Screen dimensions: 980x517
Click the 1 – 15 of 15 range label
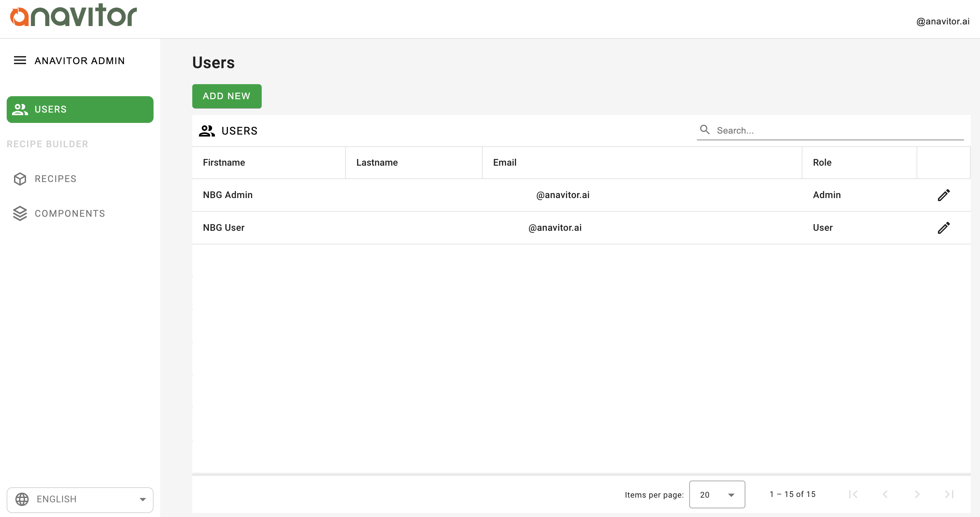[792, 494]
